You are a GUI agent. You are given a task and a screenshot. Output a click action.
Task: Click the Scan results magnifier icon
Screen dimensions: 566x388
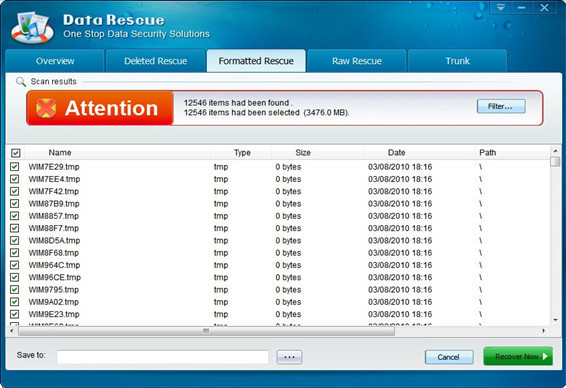(21, 82)
